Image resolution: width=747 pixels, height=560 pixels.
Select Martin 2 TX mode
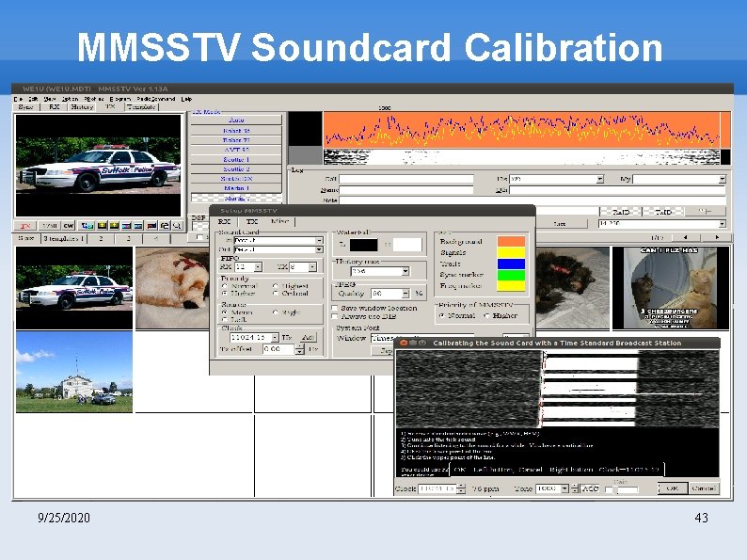236,198
